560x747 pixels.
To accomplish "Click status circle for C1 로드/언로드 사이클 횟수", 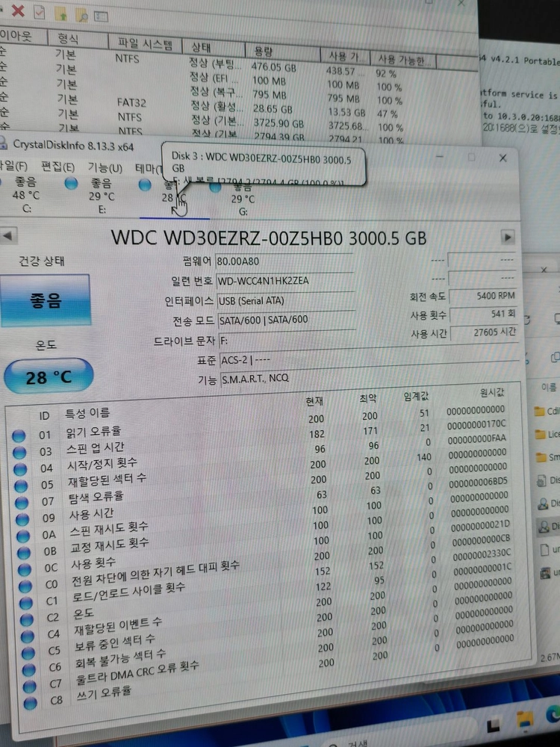I will [26, 603].
